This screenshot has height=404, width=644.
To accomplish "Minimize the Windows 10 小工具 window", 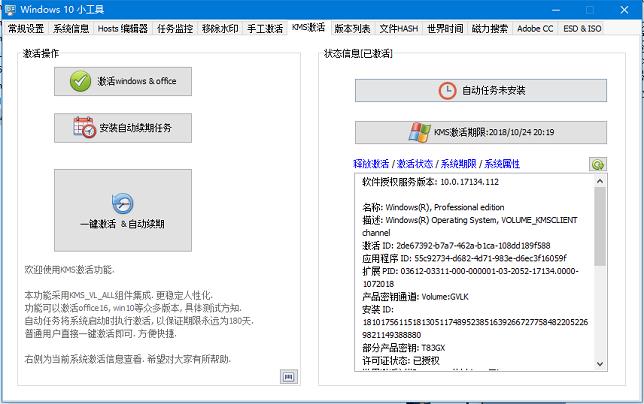I will pyautogui.click(x=556, y=10).
